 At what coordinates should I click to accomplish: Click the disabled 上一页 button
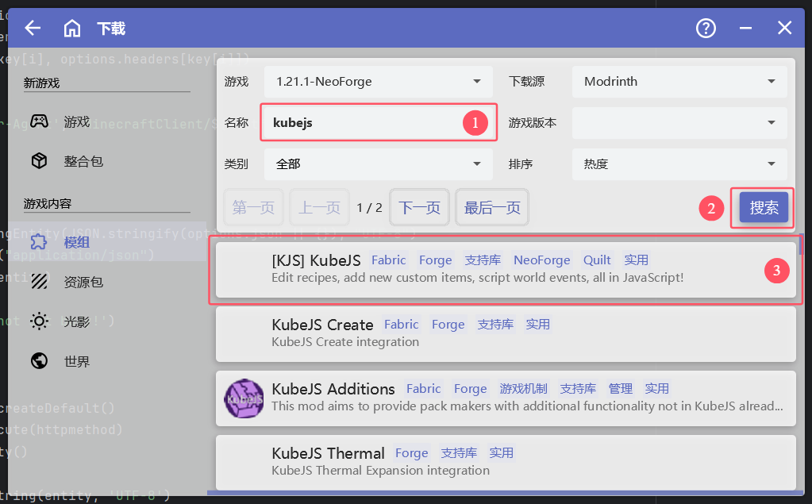319,208
